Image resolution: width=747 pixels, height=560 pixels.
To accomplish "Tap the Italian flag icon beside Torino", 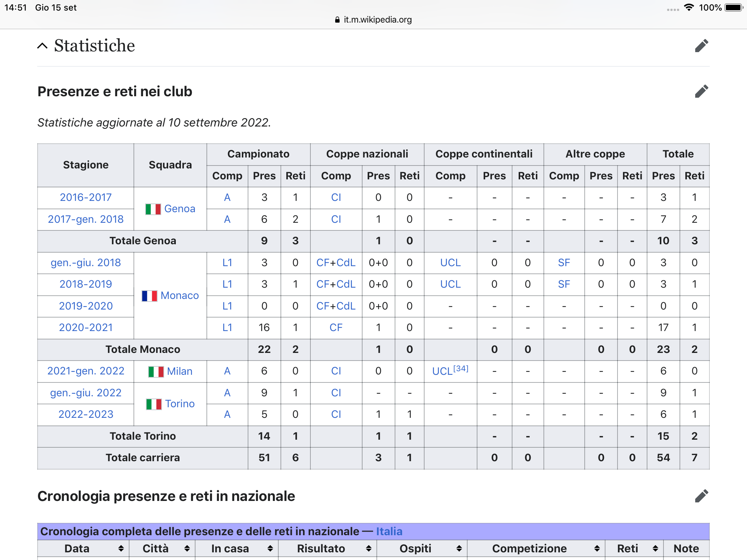I will tap(154, 404).
